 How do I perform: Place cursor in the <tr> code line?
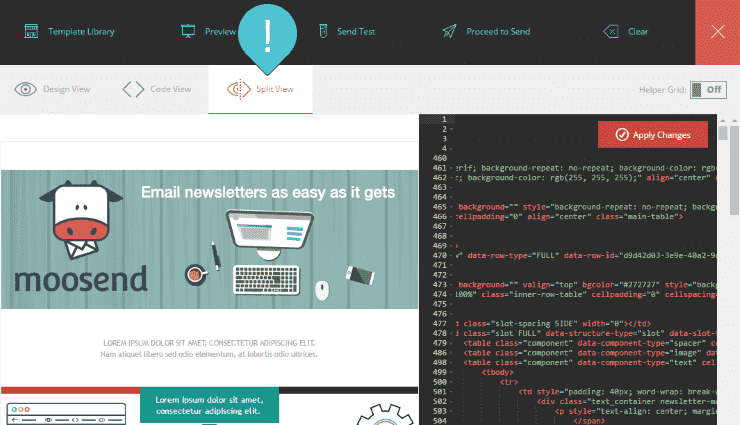(509, 382)
